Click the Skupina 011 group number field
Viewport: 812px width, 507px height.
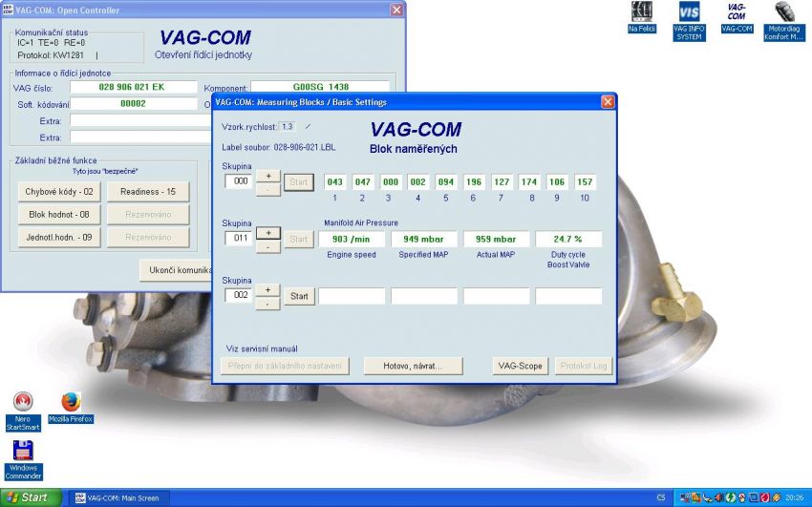[x=239, y=238]
